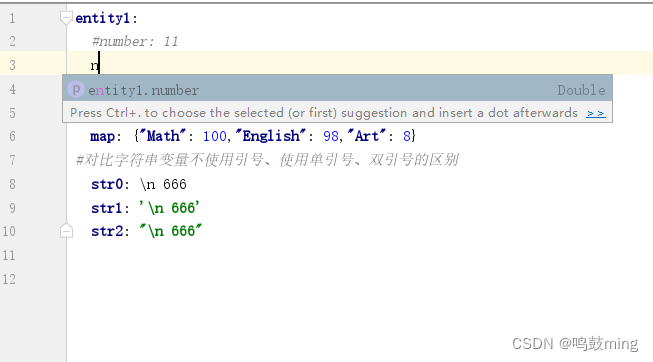Click the single-quoted '\n 666' value

169,208
